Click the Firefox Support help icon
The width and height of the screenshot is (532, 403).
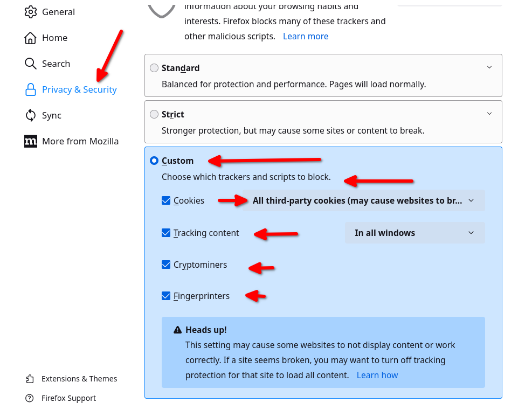pos(30,398)
